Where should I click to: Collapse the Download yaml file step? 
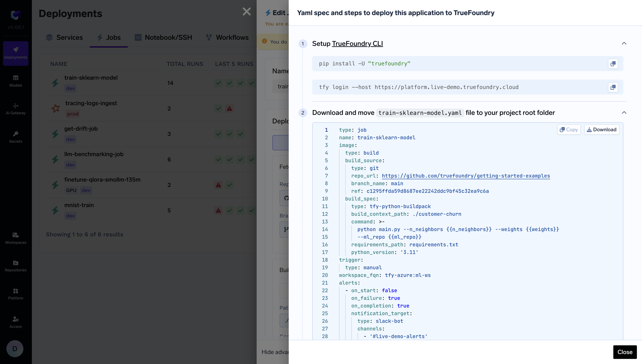click(624, 113)
